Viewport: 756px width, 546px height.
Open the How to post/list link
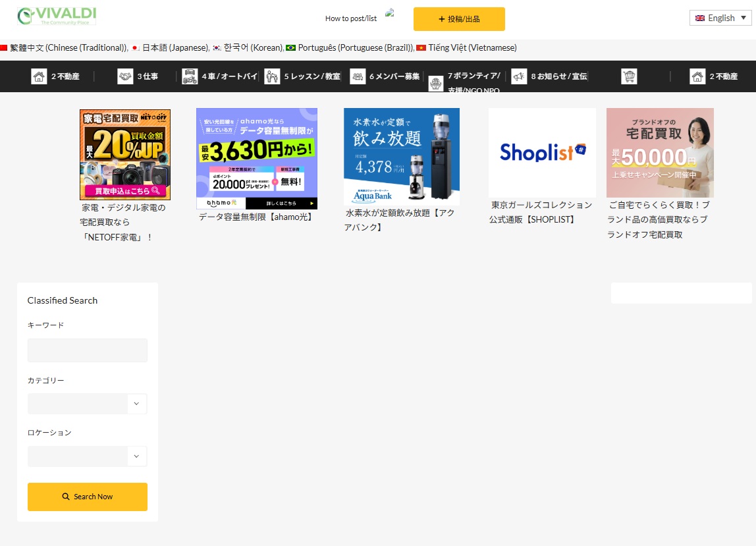pos(351,18)
